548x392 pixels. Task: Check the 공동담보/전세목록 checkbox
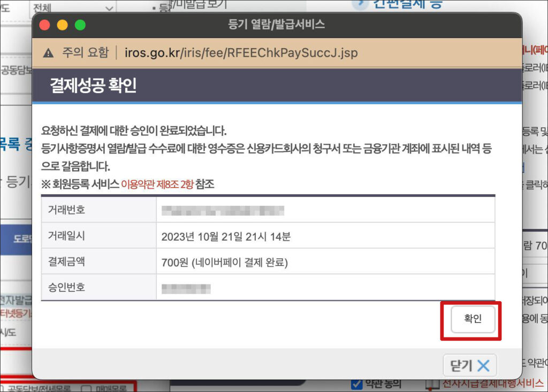coord(3,388)
